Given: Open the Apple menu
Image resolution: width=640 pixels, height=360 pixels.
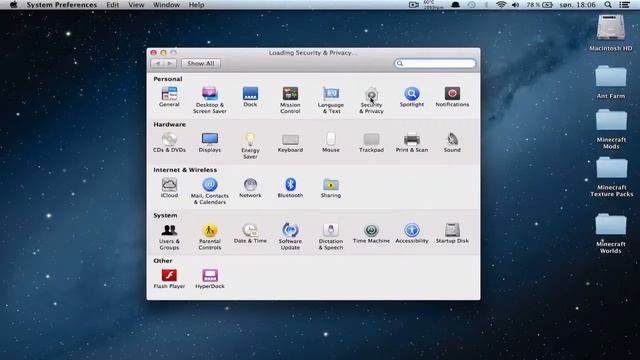Looking at the screenshot, I should point(13,5).
